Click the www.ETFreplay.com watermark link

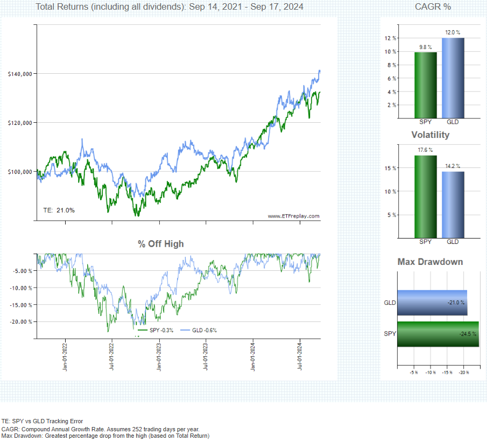point(293,216)
